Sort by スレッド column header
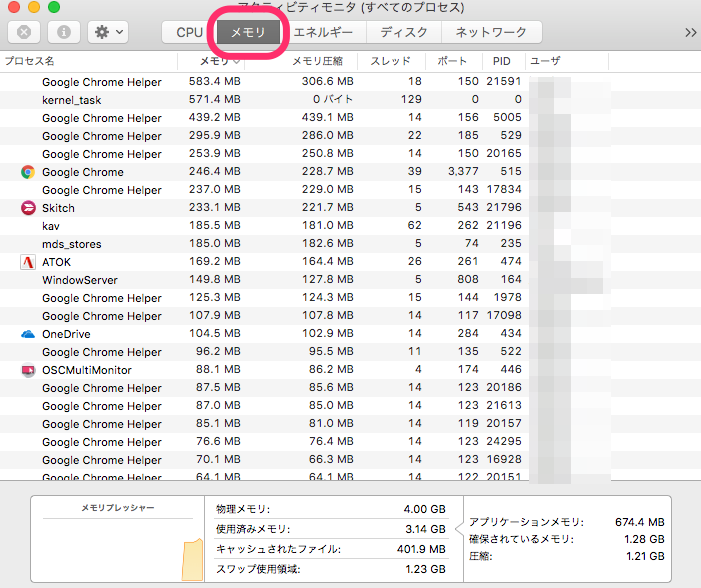701x588 pixels. 392,61
